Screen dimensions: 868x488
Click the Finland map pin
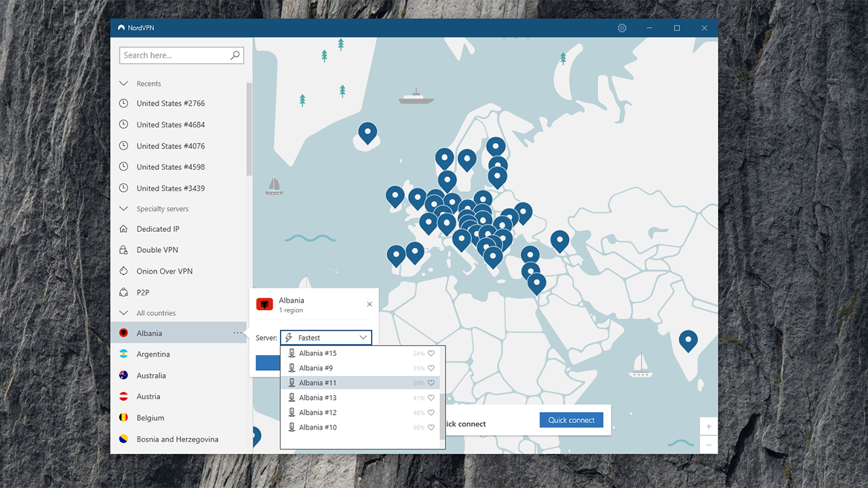(x=496, y=146)
